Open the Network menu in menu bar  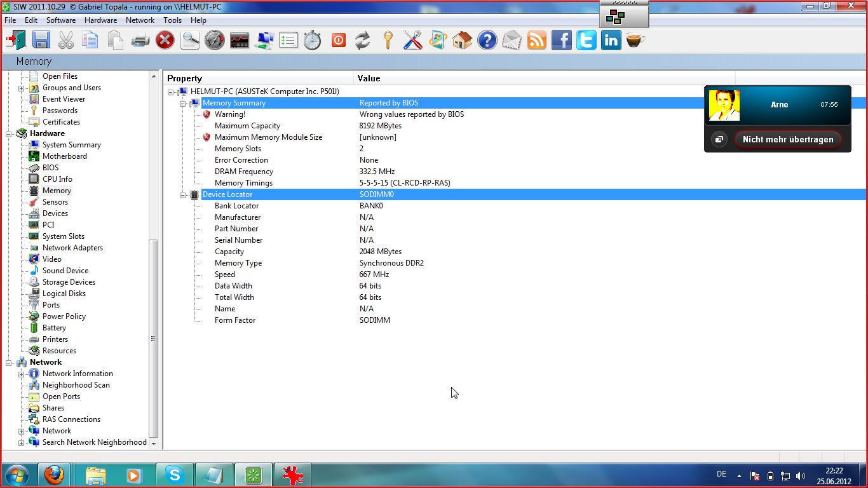[x=140, y=20]
